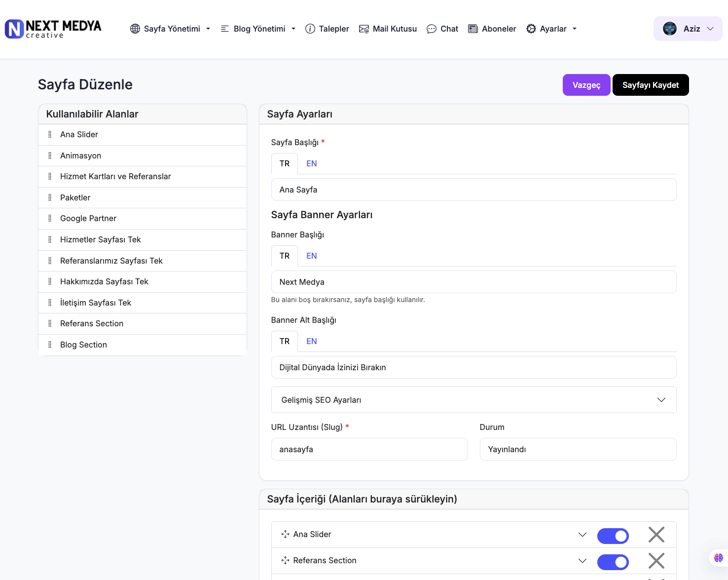Screen dimensions: 728x580
Task: Click the Talepler info icon
Action: (310, 29)
